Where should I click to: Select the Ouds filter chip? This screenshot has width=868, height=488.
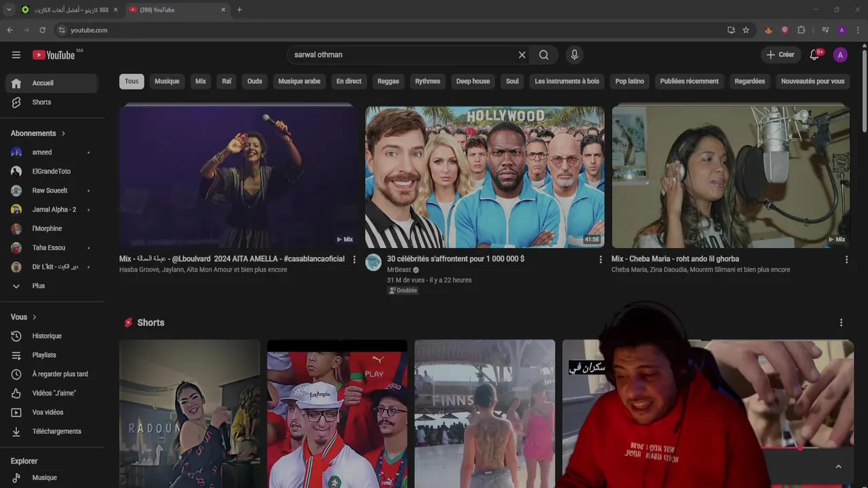click(255, 81)
